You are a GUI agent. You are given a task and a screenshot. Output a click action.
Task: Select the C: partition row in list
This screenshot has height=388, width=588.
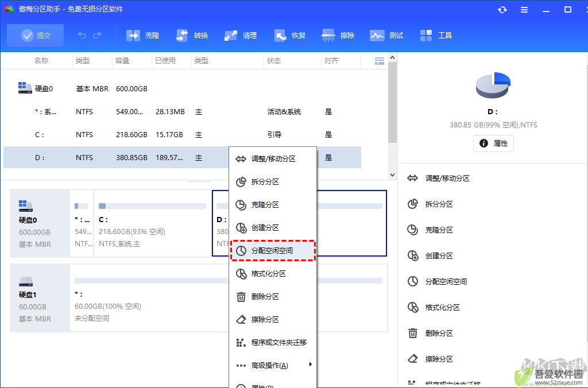coord(182,134)
